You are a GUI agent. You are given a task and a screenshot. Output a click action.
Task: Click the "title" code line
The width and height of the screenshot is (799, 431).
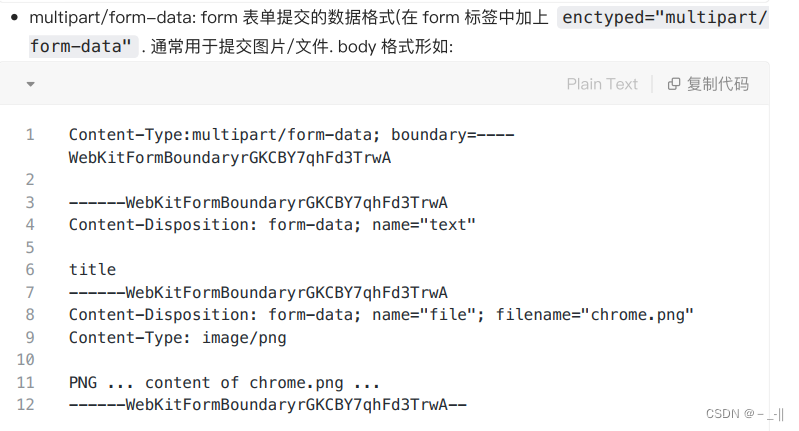92,269
